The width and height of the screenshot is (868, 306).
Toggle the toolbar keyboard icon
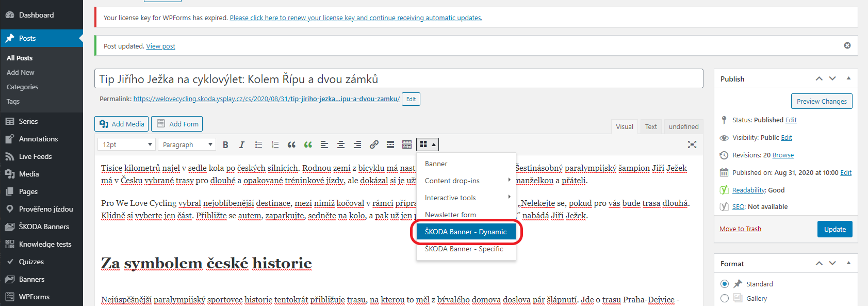pos(407,144)
